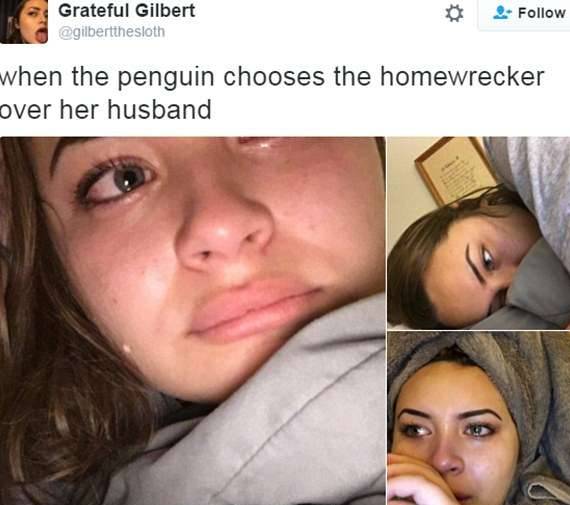Click the picture frame in the photo
This screenshot has height=505, width=570.
pos(456,171)
